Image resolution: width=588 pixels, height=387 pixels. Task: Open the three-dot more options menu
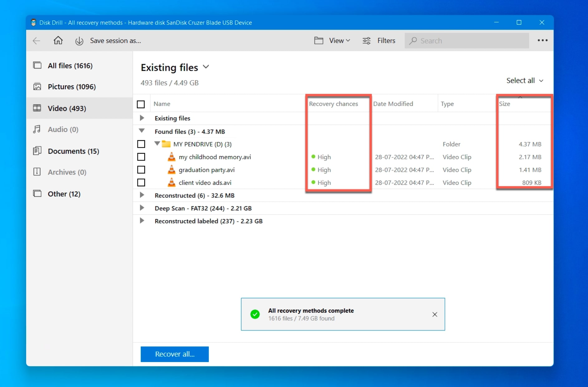click(x=542, y=41)
